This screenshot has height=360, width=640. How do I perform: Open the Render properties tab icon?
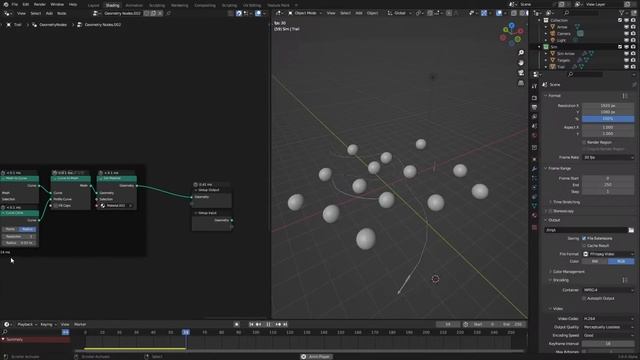tap(534, 98)
